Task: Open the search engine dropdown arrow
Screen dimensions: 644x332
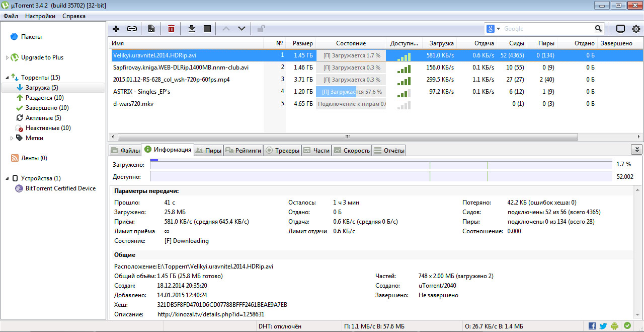Action: tap(499, 29)
